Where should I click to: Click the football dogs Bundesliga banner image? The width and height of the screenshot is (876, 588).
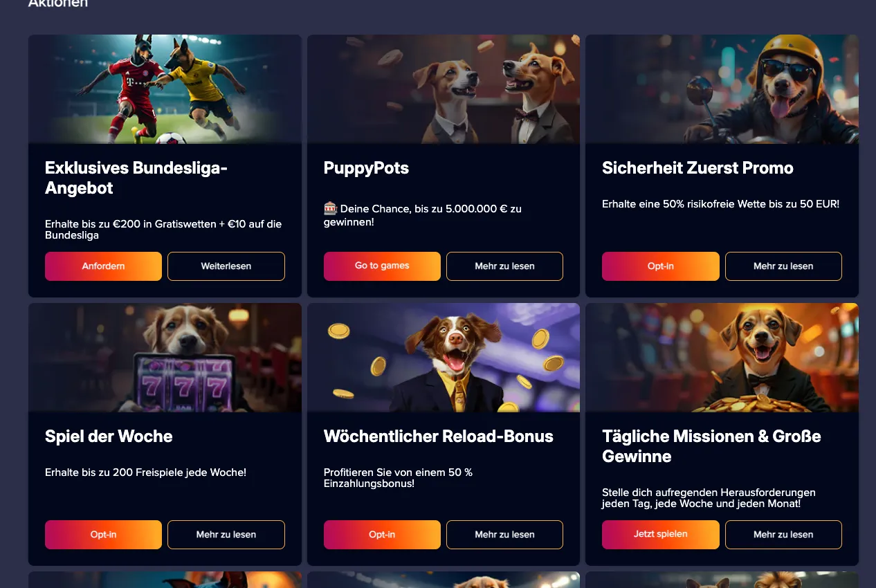pos(165,89)
